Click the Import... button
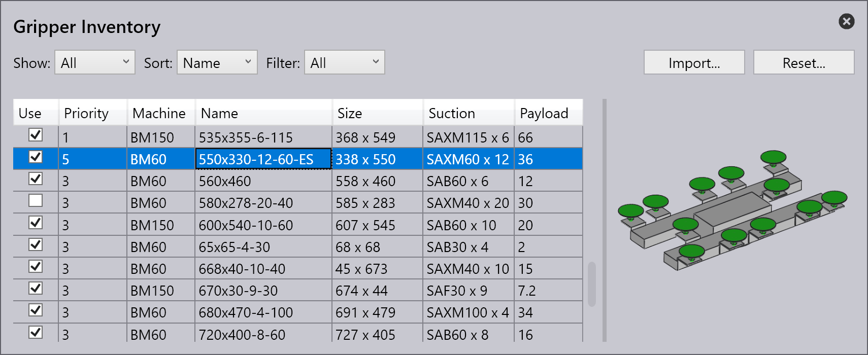The image size is (868, 355). point(694,62)
